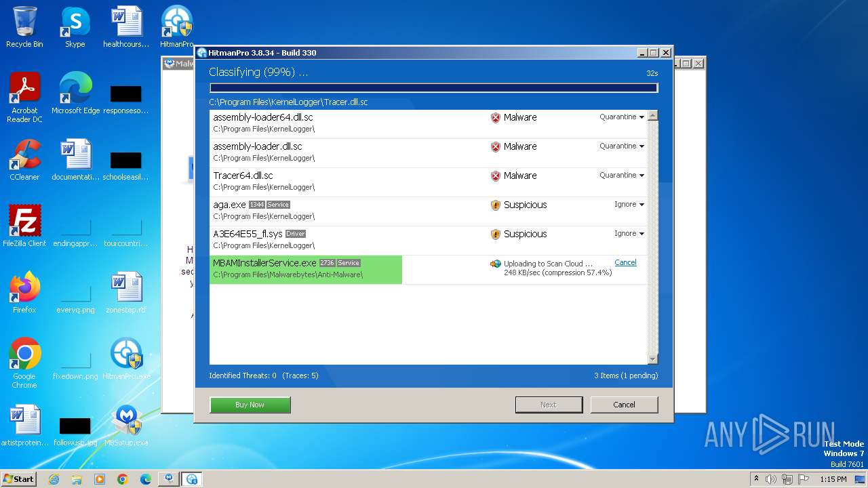
Task: Switch to Malwarebytes taskbar window
Action: [169, 479]
